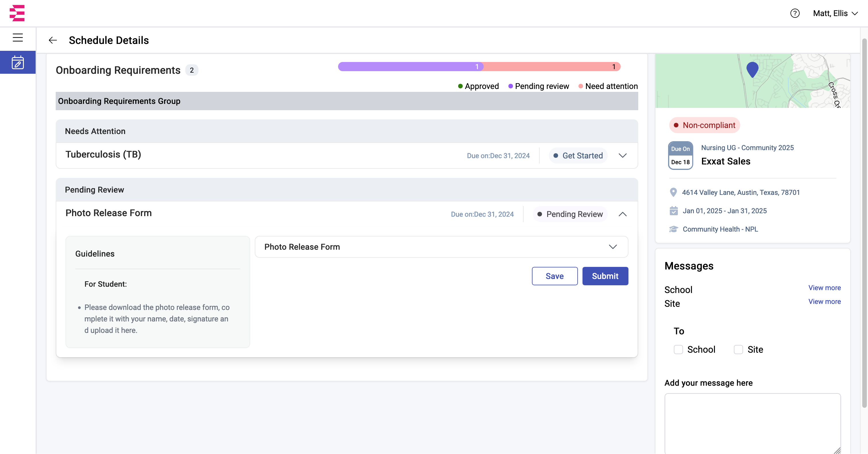The width and height of the screenshot is (868, 454).
Task: Click the photo release form guideline text
Action: (x=157, y=319)
